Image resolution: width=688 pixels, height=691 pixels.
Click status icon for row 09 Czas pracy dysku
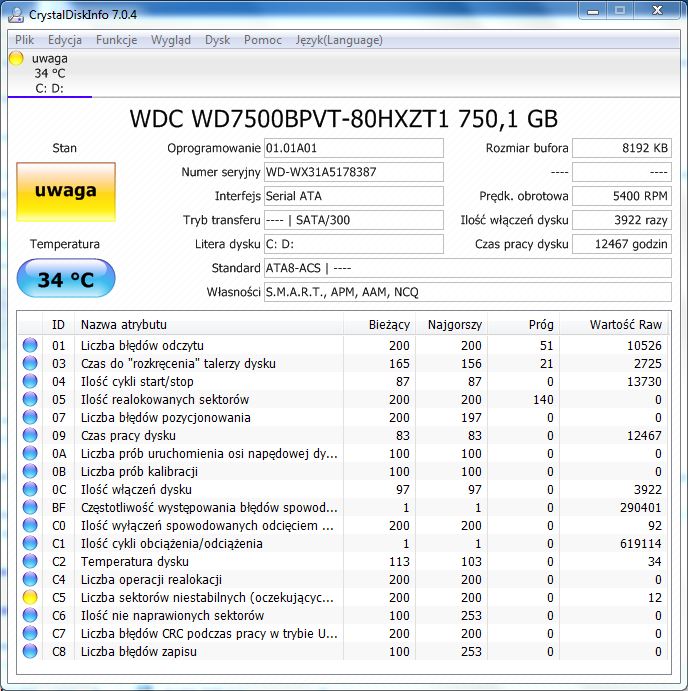tap(30, 435)
